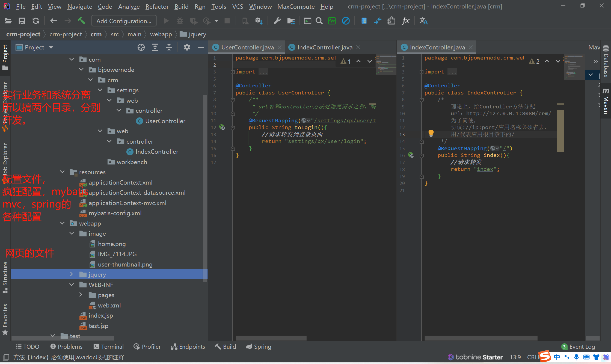Click the Translate icon in toolbar
Viewport: 611px width, 364px height.
(423, 21)
